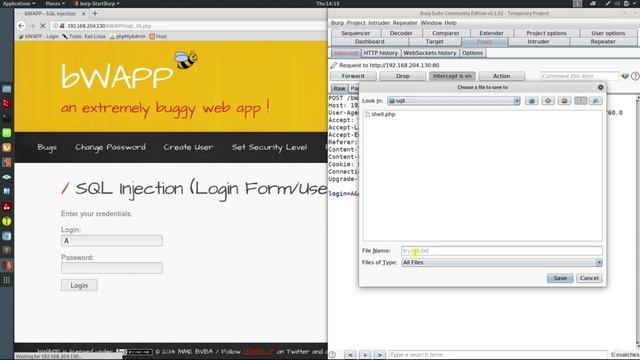Go back in the browser
Viewport: 640px width, 360px height.
[21, 25]
